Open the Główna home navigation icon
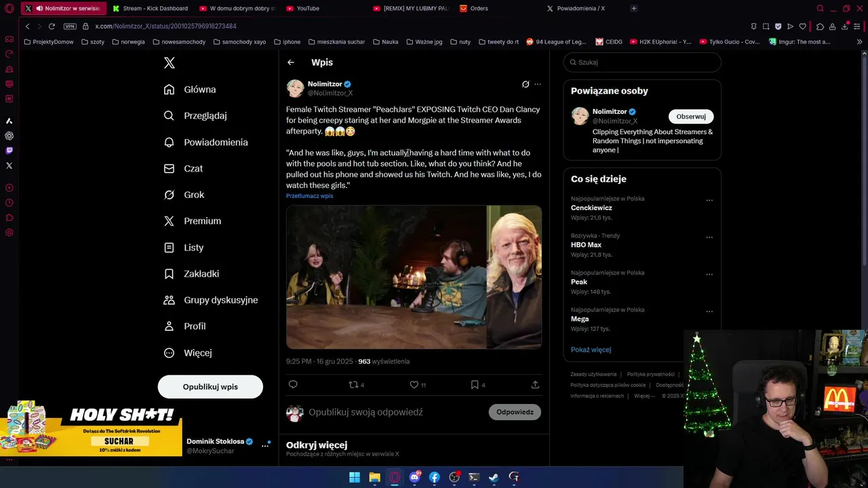This screenshot has height=488, width=868. (169, 89)
